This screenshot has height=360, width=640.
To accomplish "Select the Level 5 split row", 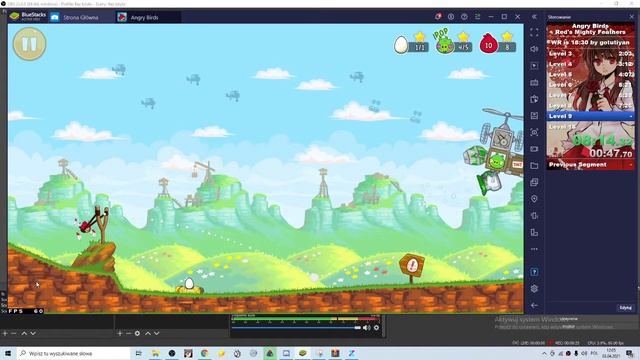I will pyautogui.click(x=591, y=75).
